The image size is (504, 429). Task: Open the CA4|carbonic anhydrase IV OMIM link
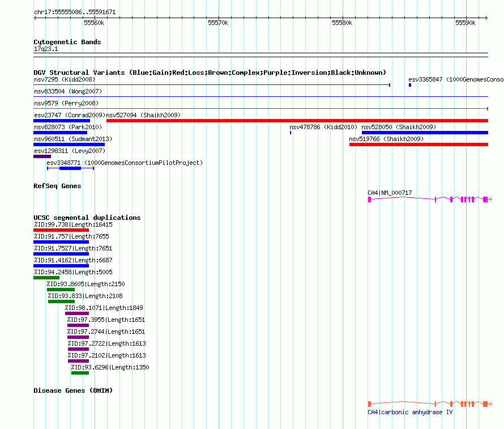pos(410,412)
